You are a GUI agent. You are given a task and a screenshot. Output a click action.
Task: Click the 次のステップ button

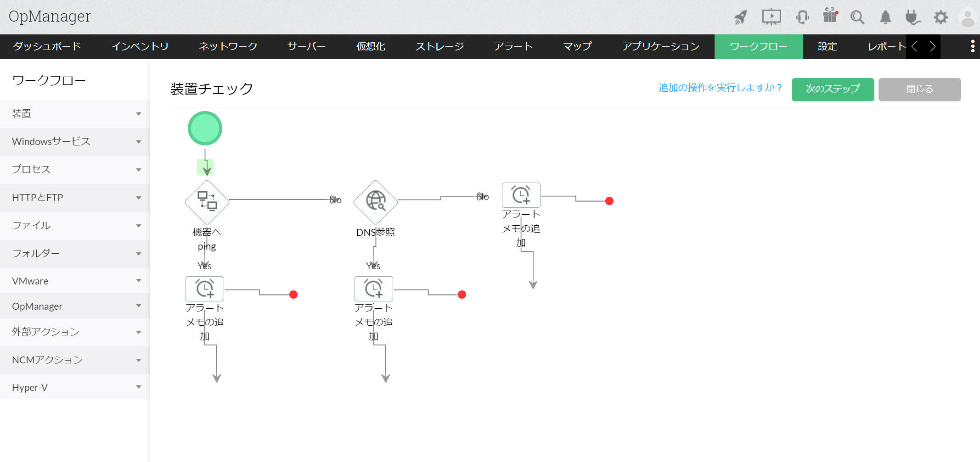coord(833,89)
